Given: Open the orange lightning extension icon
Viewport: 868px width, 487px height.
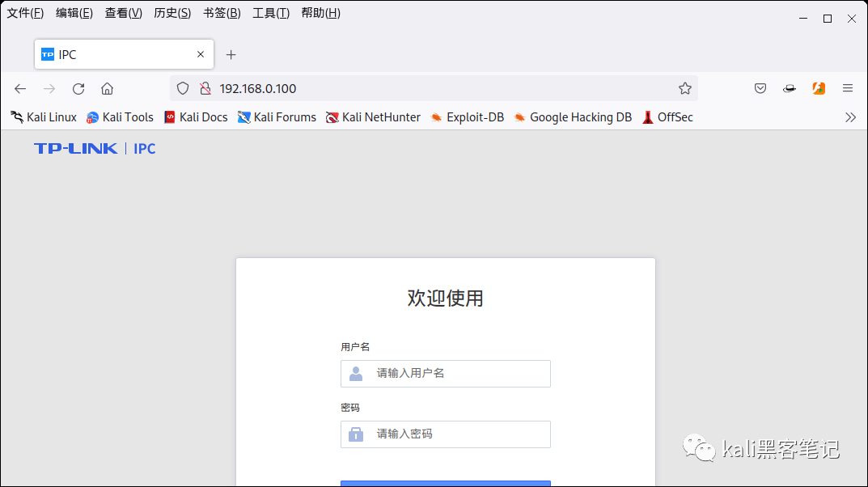Looking at the screenshot, I should pos(819,88).
